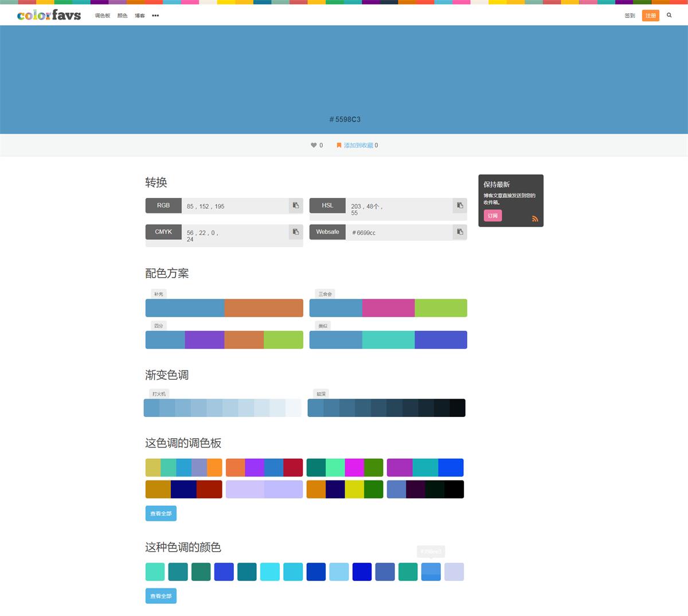Image resolution: width=688 pixels, height=616 pixels.
Task: Go to the colorfavs logo homepage
Action: (x=49, y=15)
